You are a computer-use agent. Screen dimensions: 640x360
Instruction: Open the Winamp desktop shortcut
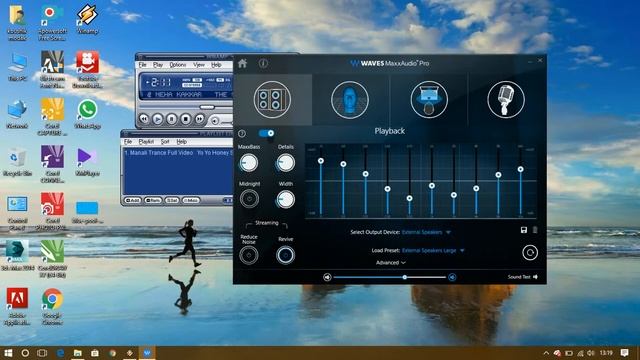(87, 20)
